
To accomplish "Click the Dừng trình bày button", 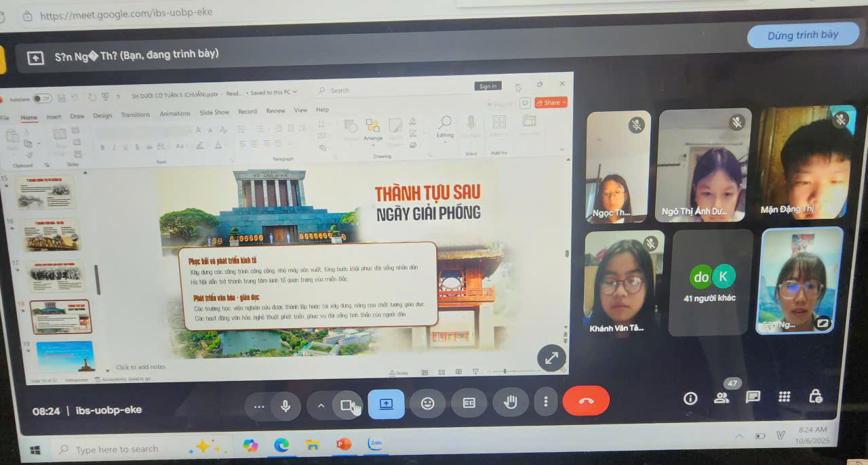I will click(802, 35).
